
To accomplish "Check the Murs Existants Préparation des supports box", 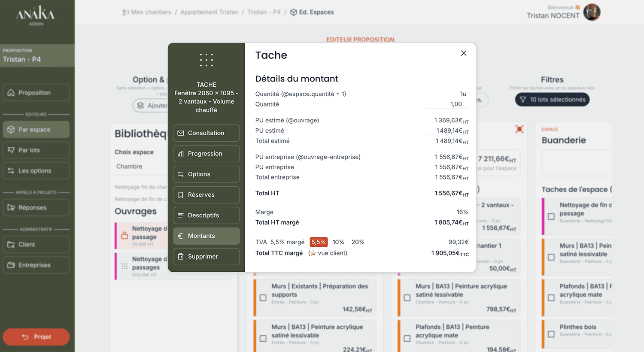I will pos(263,297).
